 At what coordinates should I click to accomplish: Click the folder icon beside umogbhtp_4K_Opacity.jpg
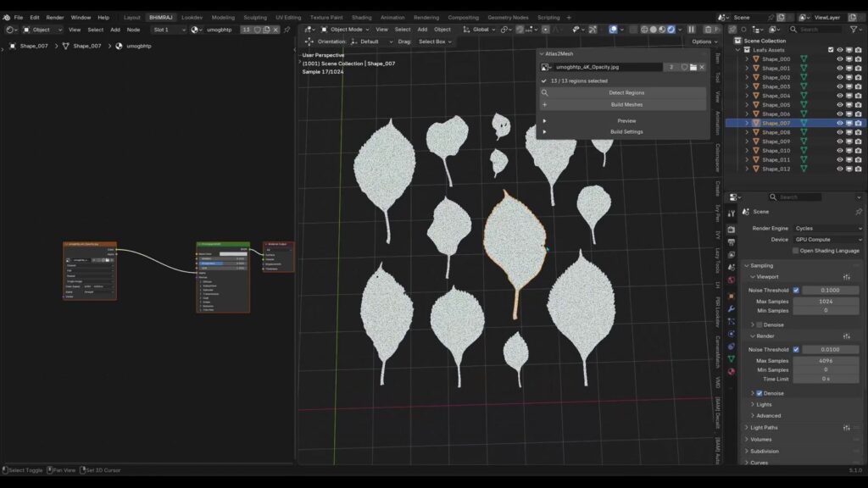pos(693,67)
